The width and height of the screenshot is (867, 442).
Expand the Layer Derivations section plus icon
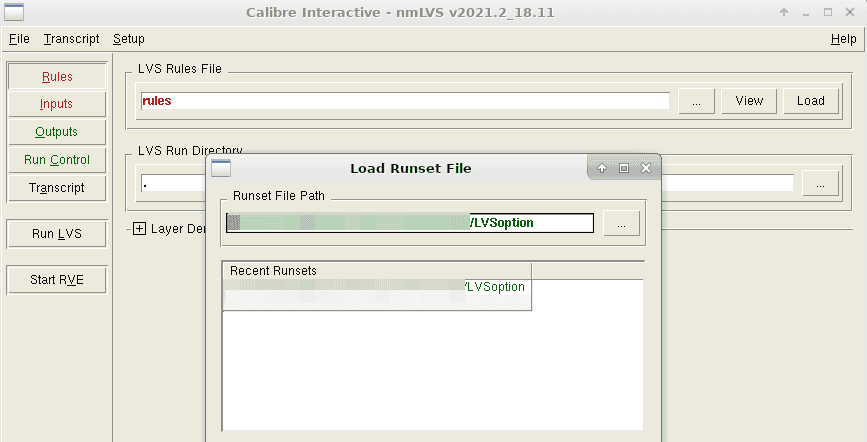tap(139, 228)
